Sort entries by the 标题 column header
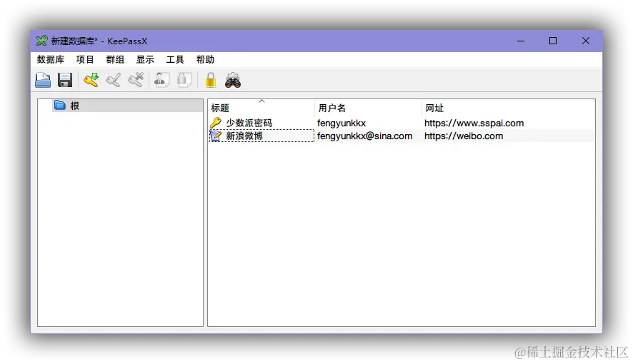 261,108
